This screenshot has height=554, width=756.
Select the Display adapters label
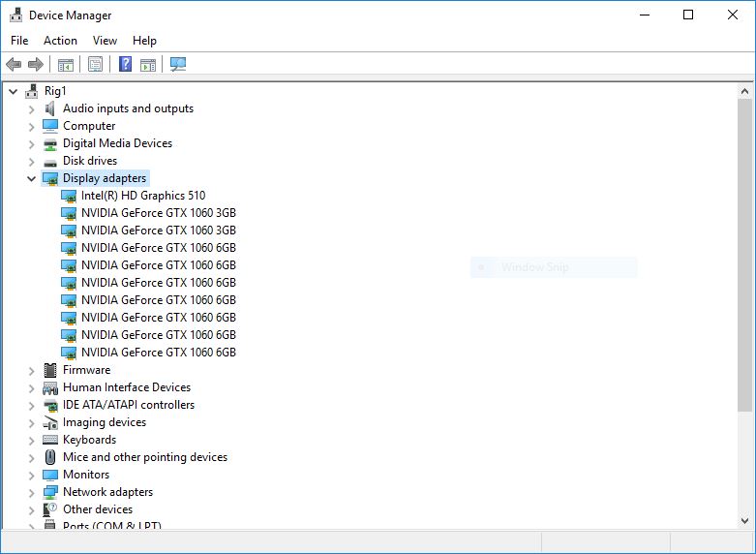point(105,178)
